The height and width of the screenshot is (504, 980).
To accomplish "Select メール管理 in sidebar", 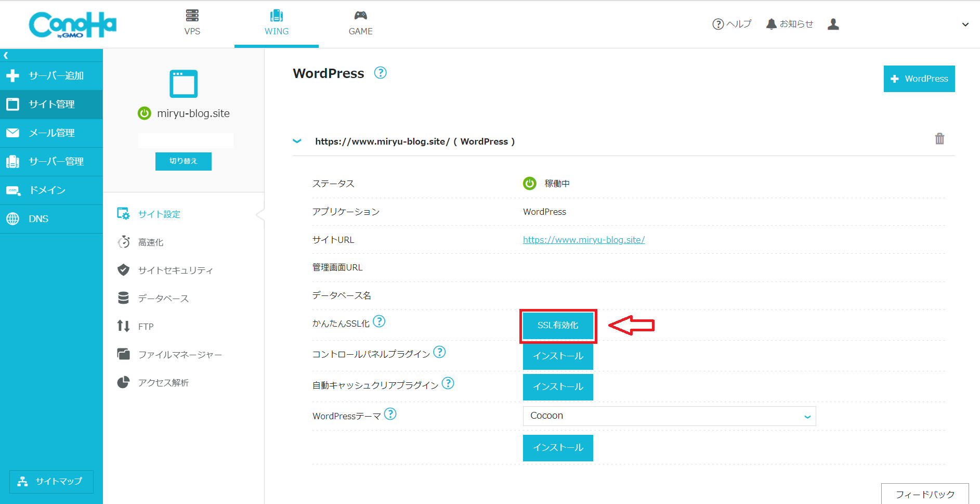I will coord(51,133).
